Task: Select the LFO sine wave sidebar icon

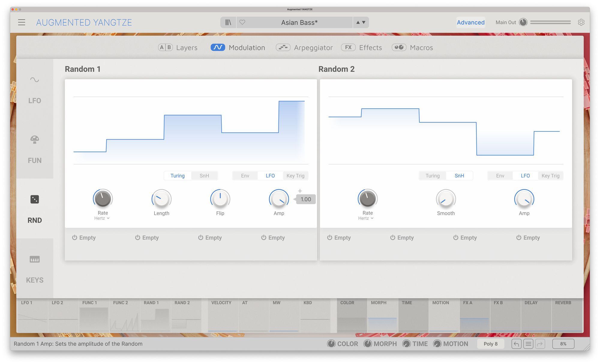Action: pos(34,80)
